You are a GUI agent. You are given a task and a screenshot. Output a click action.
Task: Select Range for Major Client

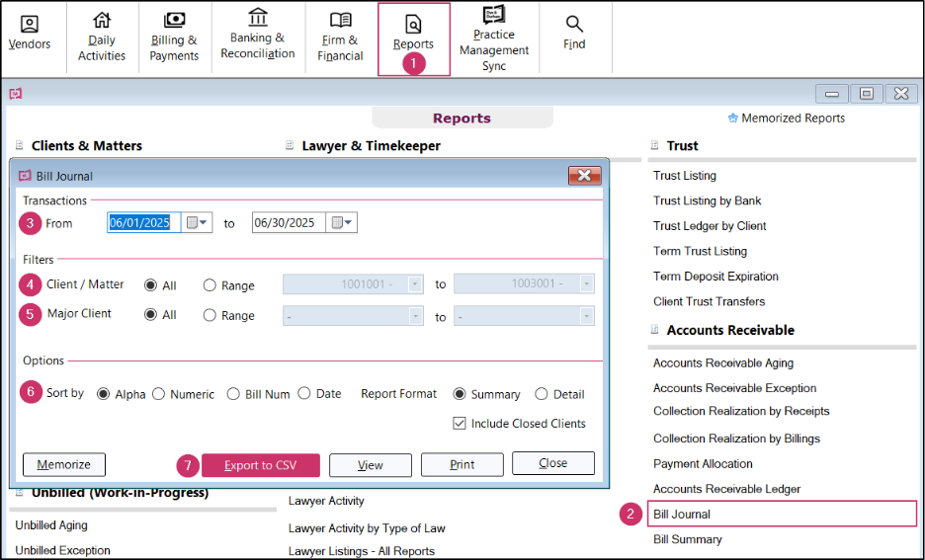pyautogui.click(x=210, y=315)
